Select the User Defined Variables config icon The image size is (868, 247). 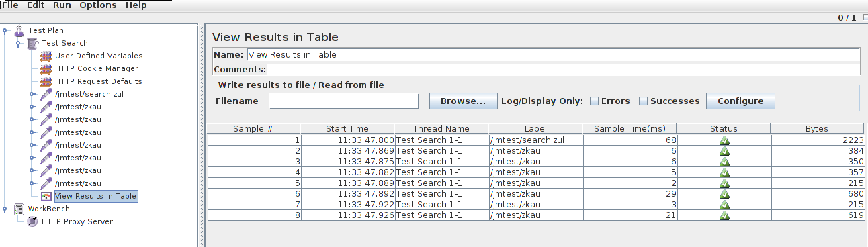pos(46,56)
